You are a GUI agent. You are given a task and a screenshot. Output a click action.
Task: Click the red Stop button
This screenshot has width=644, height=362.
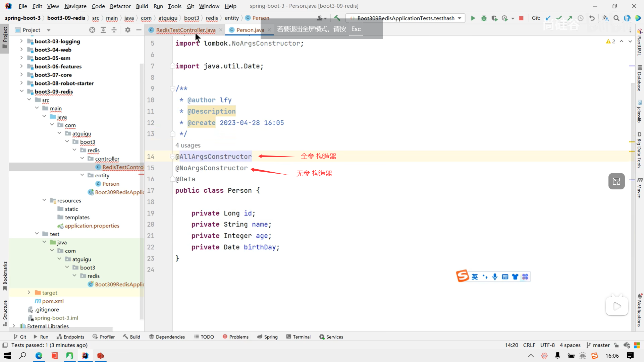521,18
